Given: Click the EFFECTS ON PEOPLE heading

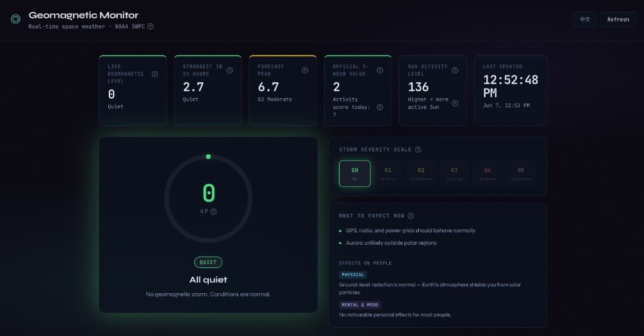Looking at the screenshot, I should click(x=365, y=263).
